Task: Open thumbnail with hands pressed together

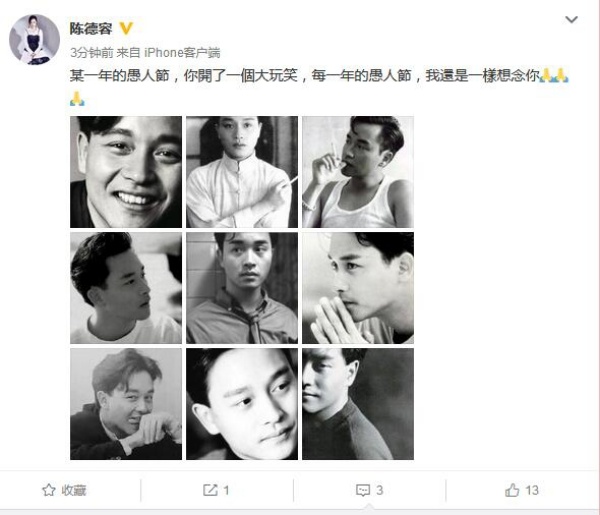Action: pos(358,288)
